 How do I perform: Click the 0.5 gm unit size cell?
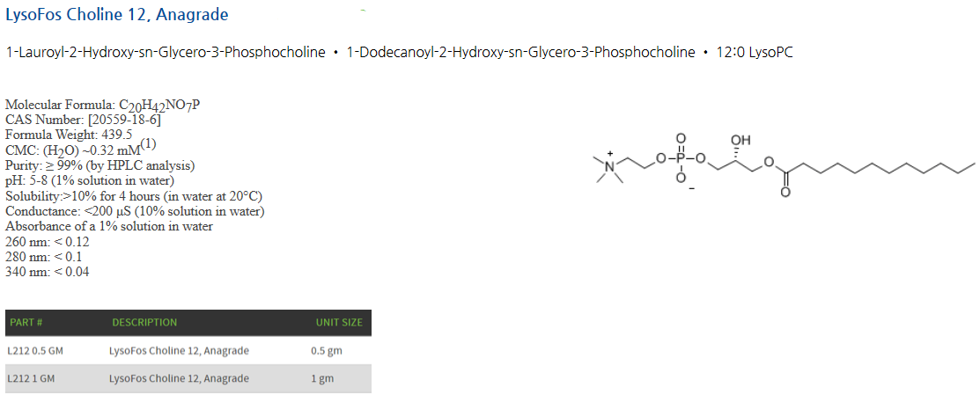(x=326, y=351)
